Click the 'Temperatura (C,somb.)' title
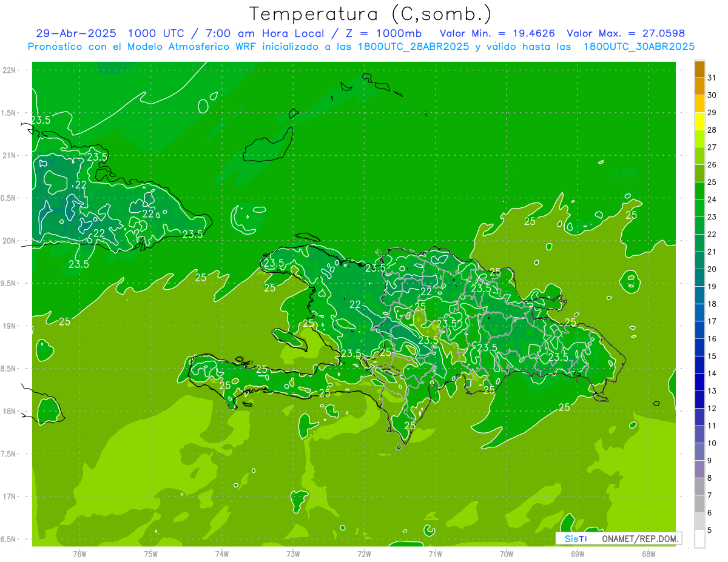728x562 pixels. click(371, 13)
